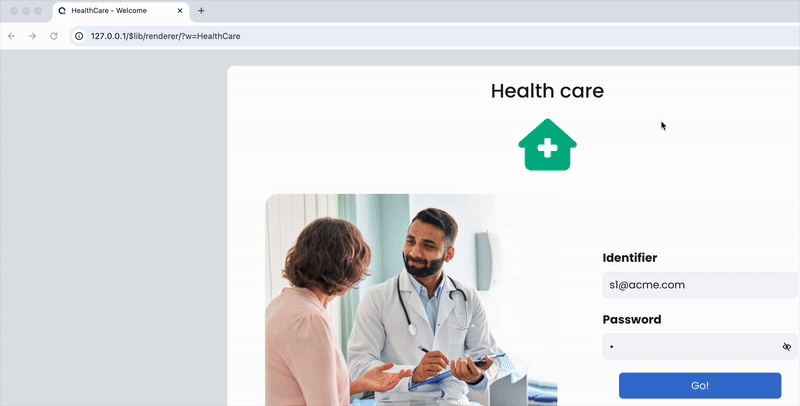Click the green house medical cross logo

coord(547,145)
